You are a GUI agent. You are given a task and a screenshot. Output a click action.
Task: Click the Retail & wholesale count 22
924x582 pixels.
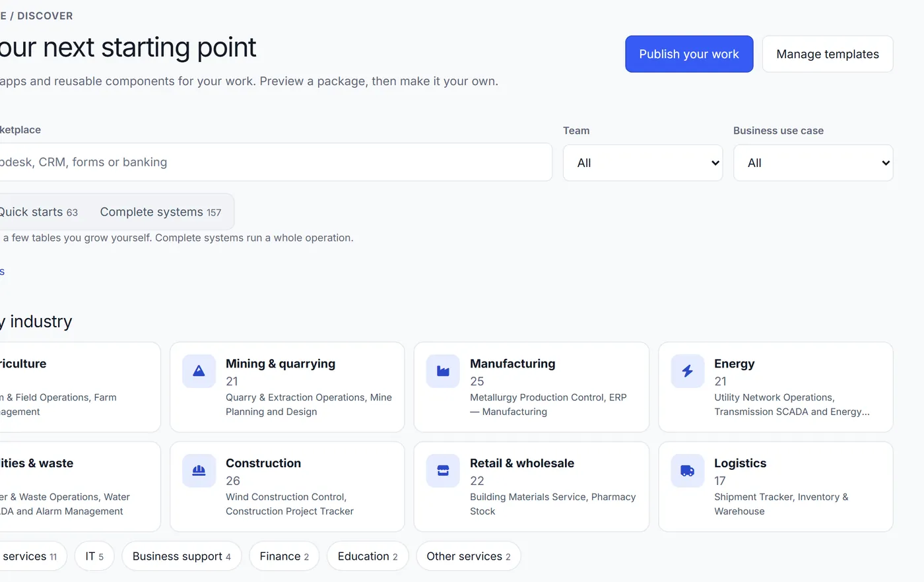(477, 481)
